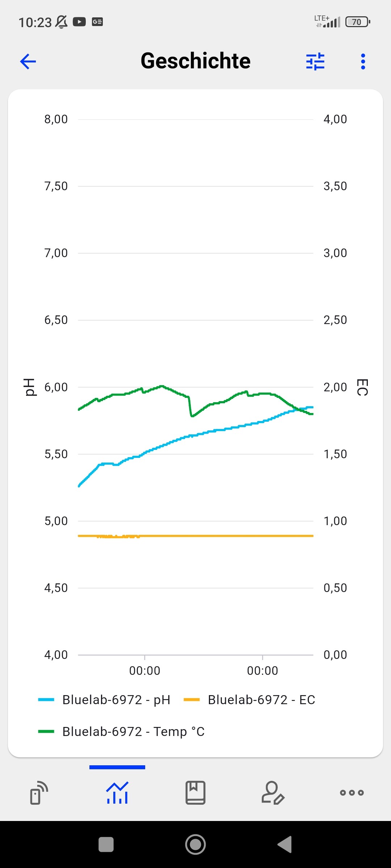Viewport: 391px width, 868px height.
Task: Tap the orange EC line on chart
Action: pos(217,536)
